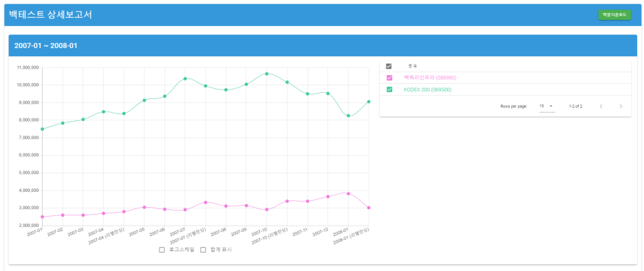Viewport: 644px width, 271px height.
Task: Click green KODEX data point at 2007-01
Action: pos(42,129)
